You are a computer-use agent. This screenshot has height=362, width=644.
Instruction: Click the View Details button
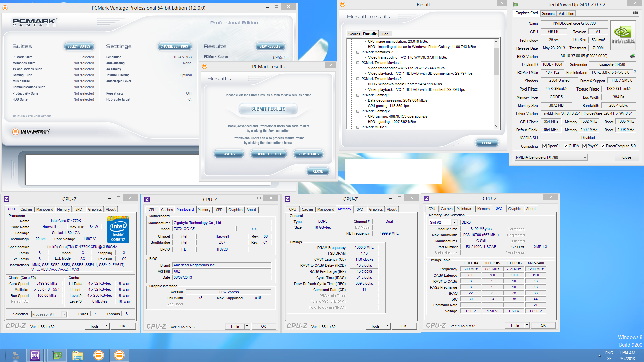(x=308, y=154)
